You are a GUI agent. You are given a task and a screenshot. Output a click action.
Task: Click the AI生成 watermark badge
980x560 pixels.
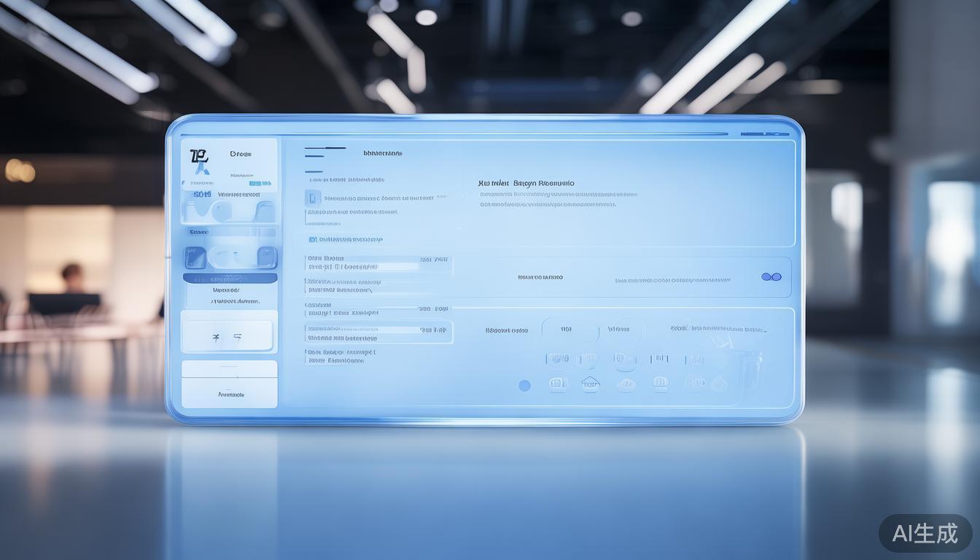925,534
